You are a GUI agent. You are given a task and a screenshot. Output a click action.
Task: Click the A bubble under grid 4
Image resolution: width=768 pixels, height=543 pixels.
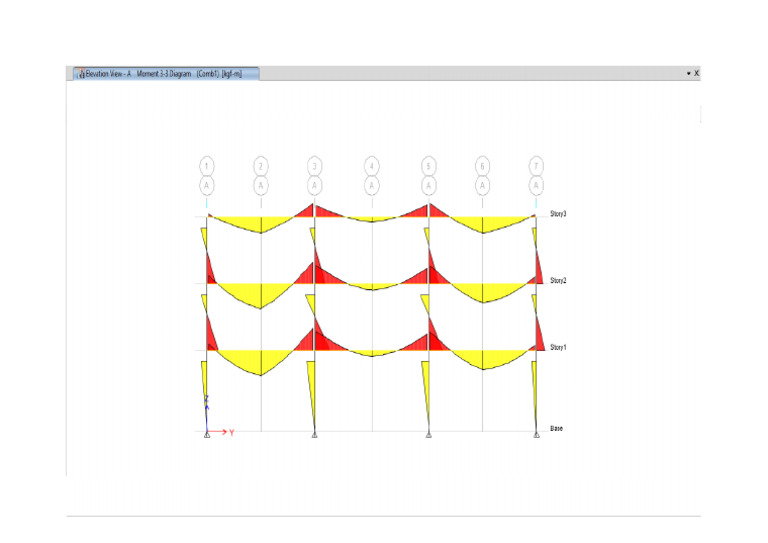[372, 186]
